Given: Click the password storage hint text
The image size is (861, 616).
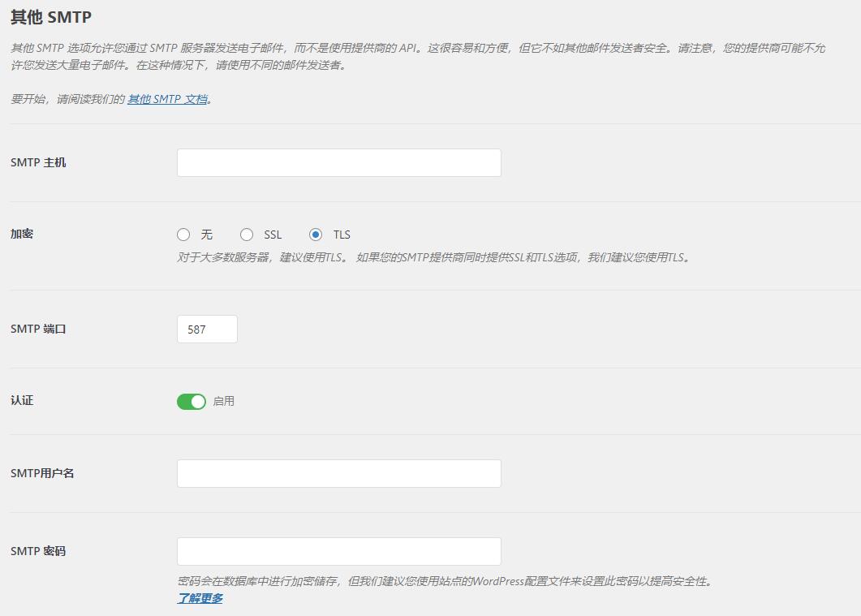Looking at the screenshot, I should (x=446, y=581).
